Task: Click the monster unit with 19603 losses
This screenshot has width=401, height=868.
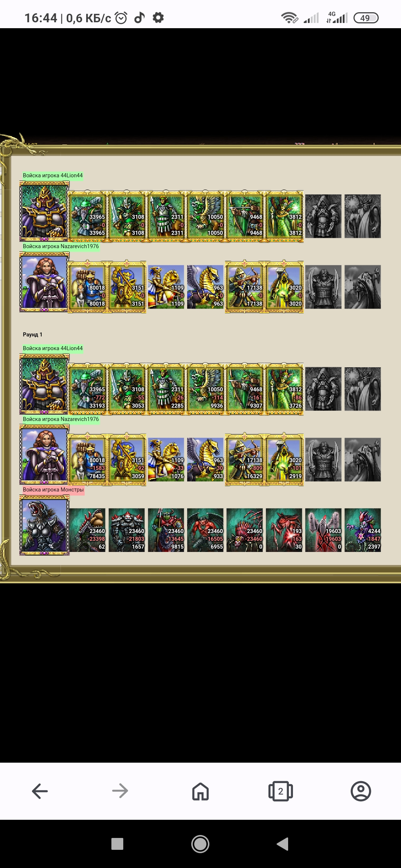Action: (323, 530)
